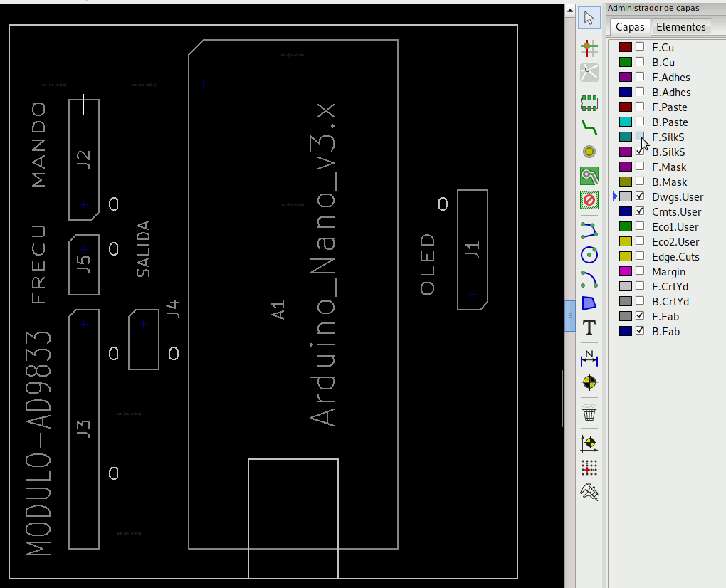Select the arrow cursor tool

click(589, 19)
